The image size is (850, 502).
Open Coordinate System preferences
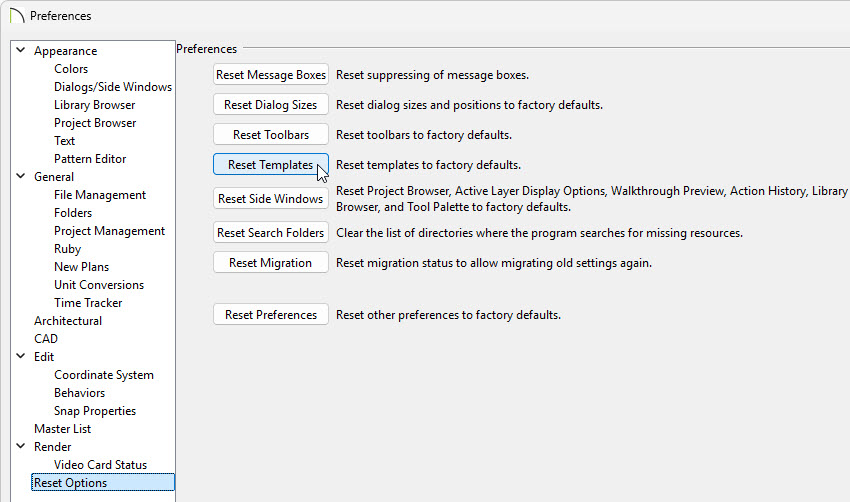coord(104,375)
